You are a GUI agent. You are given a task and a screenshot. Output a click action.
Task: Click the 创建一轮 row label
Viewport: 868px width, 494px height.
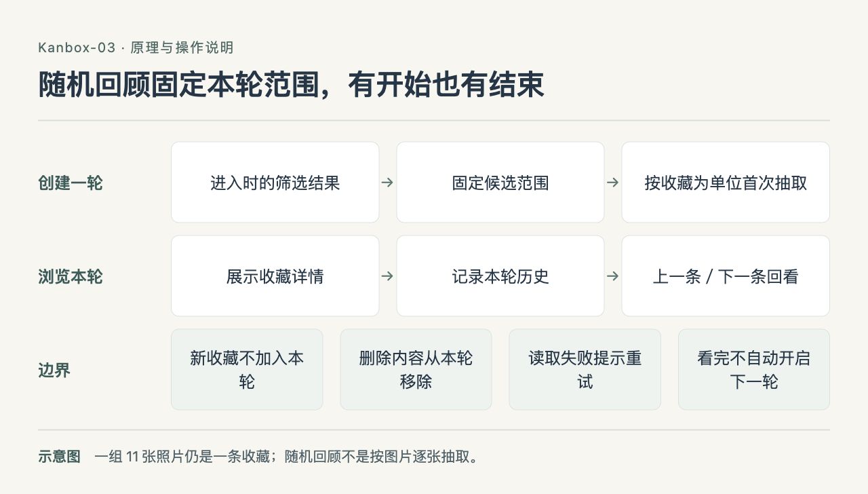71,183
